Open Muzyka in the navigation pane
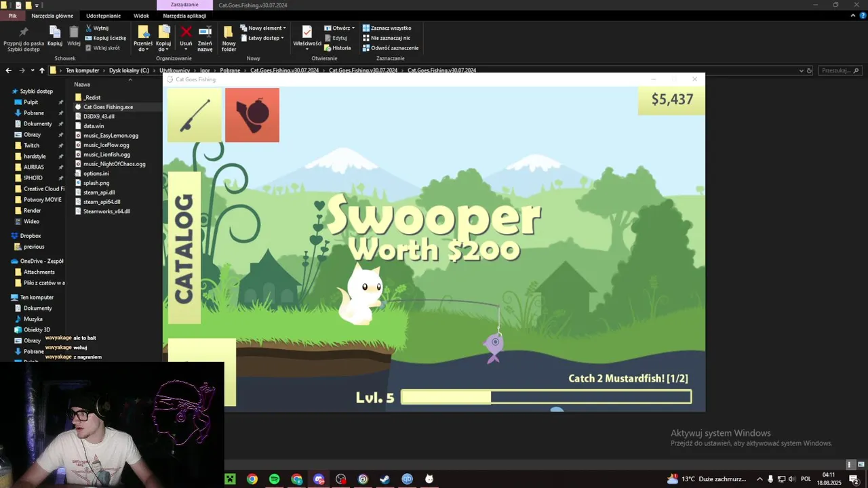868x488 pixels. (x=33, y=319)
